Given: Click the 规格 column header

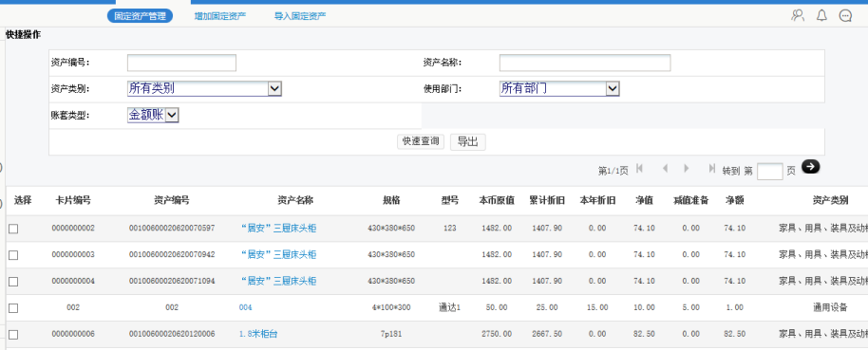Looking at the screenshot, I should click(x=391, y=201).
